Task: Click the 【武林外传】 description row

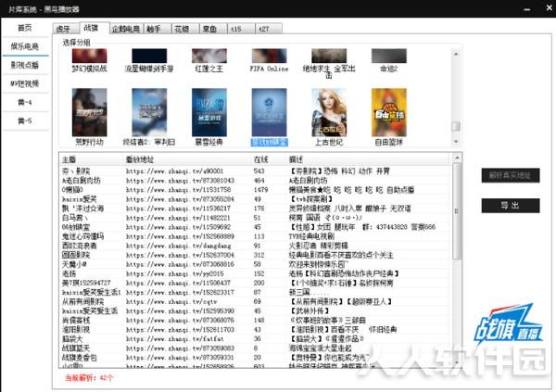Action: click(256, 310)
